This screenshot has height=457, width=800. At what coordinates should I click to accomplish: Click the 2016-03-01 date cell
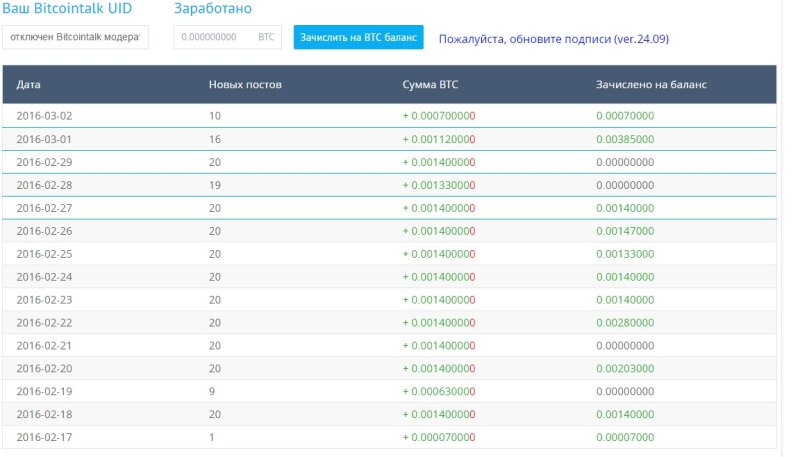click(x=45, y=139)
